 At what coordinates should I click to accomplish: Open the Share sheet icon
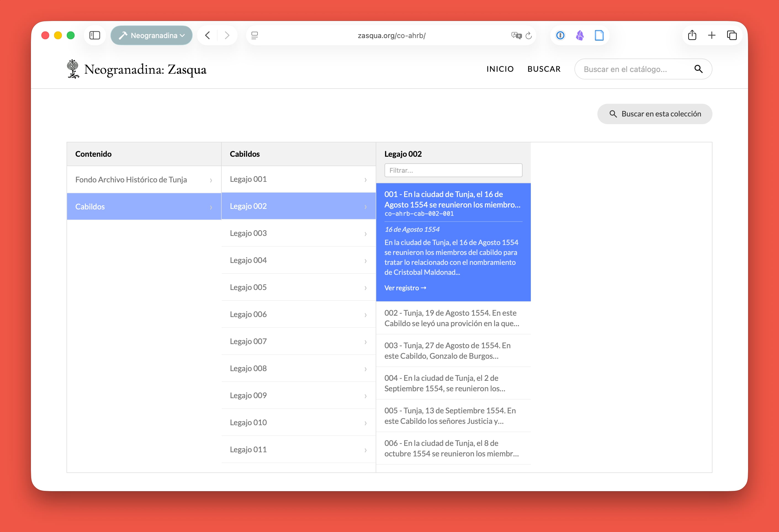coord(692,35)
